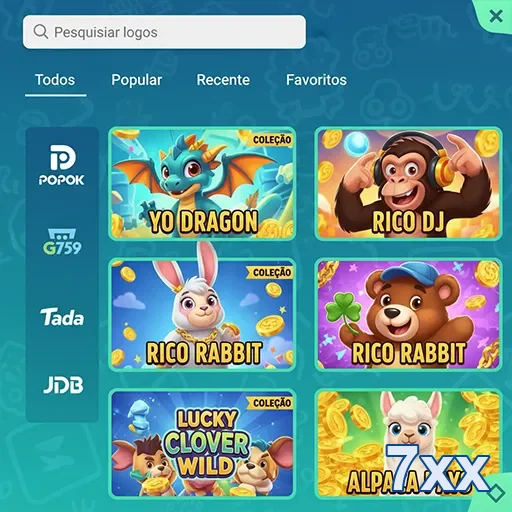Switch to the Popular tab
This screenshot has width=512, height=512.
point(137,80)
